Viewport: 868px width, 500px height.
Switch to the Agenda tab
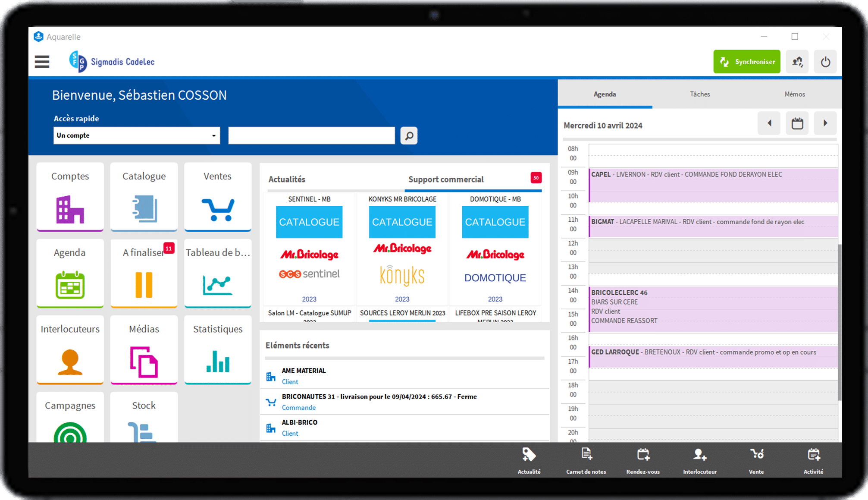[x=605, y=94]
